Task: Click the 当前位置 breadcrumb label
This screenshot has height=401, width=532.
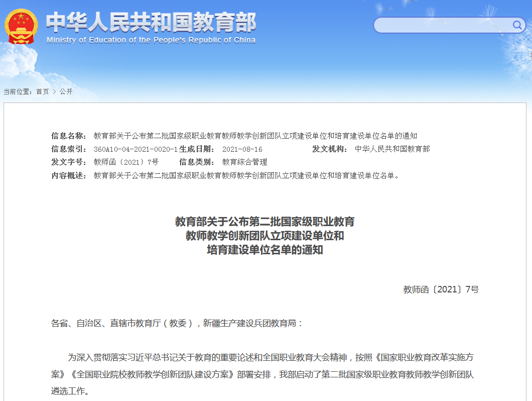Action: pyautogui.click(x=18, y=92)
